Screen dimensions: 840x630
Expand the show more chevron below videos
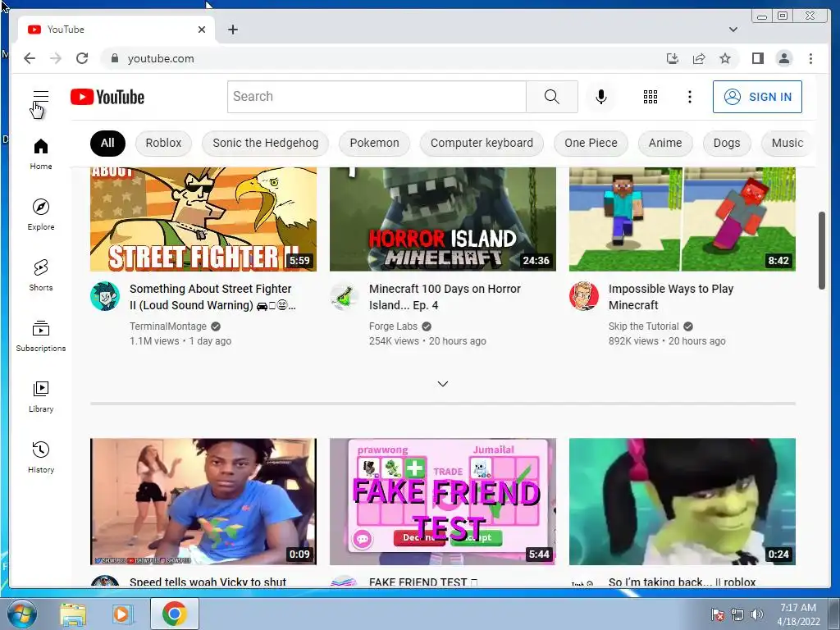point(442,384)
